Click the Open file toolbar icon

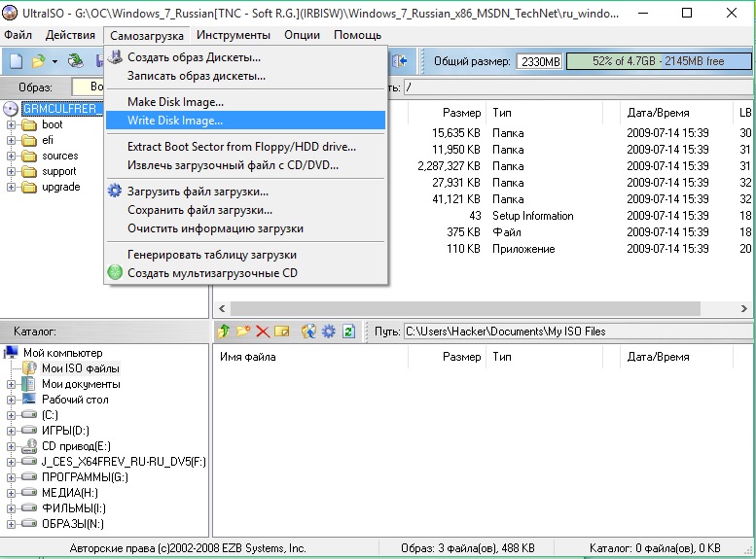[38, 61]
